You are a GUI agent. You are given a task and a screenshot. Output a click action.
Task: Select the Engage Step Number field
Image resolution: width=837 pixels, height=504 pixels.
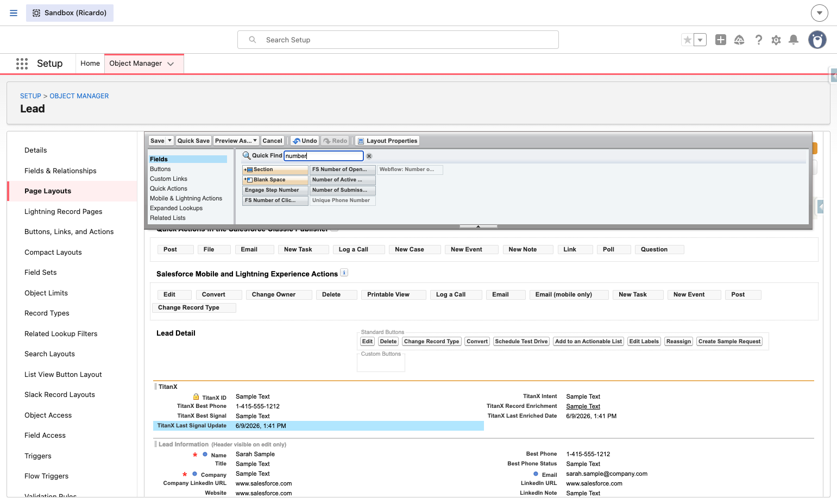(x=275, y=190)
